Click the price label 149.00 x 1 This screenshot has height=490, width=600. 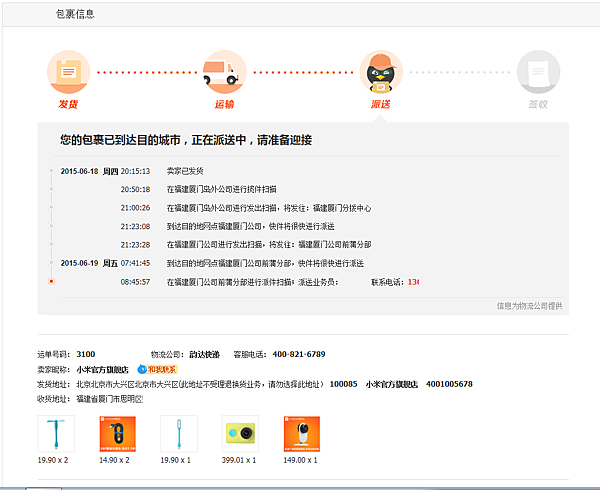coord(300,460)
